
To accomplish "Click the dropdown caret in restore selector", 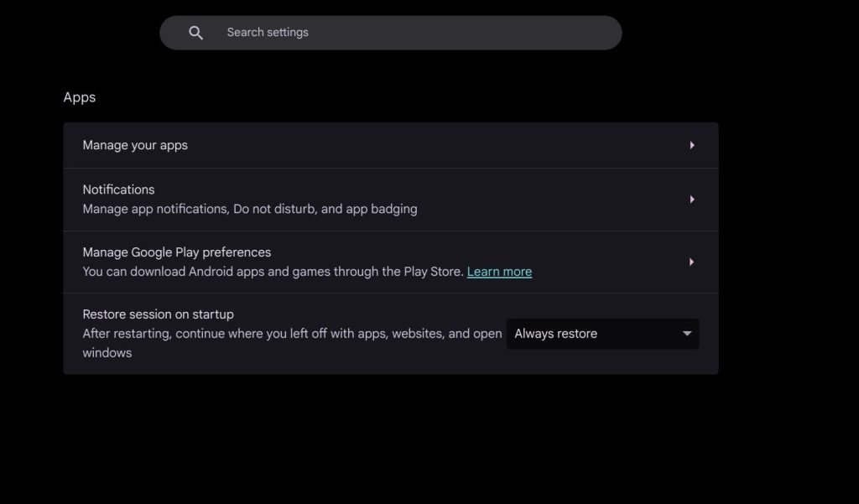I will click(687, 334).
